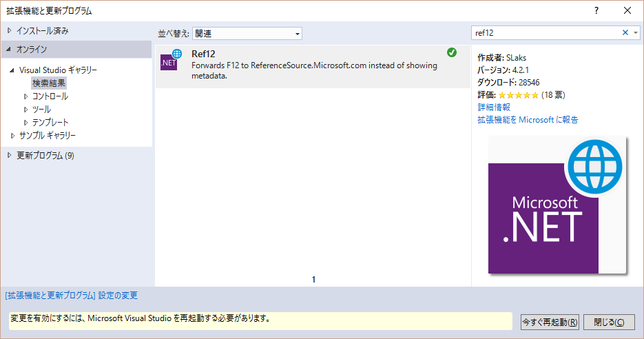
Task: Select the ツール tree item
Action: (41, 110)
